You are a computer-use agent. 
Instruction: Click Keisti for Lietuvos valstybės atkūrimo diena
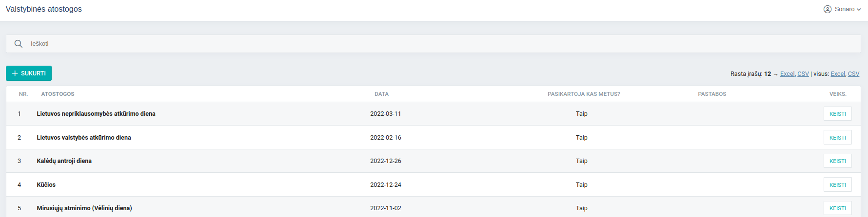837,138
